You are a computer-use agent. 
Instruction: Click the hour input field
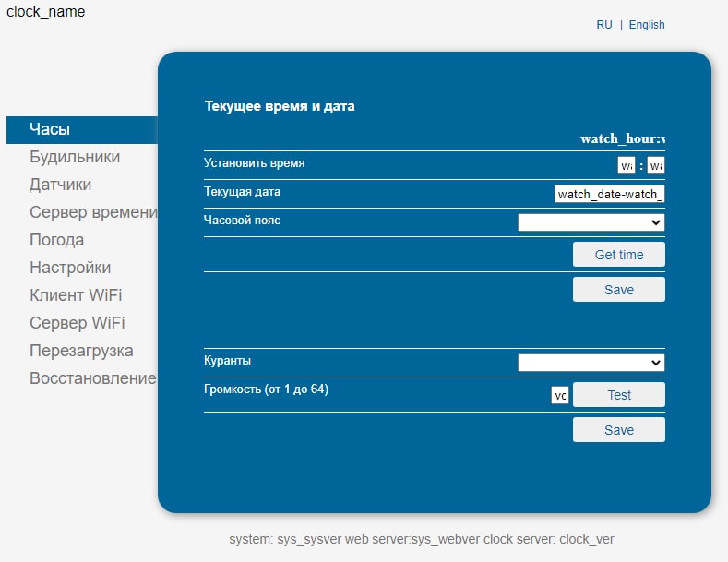tap(627, 165)
